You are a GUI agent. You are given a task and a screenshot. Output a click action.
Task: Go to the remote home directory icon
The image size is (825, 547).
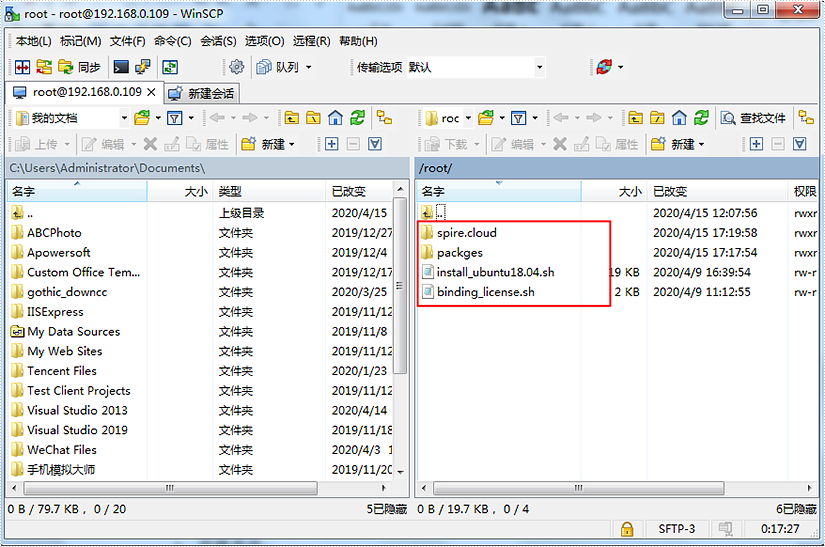coord(679,118)
